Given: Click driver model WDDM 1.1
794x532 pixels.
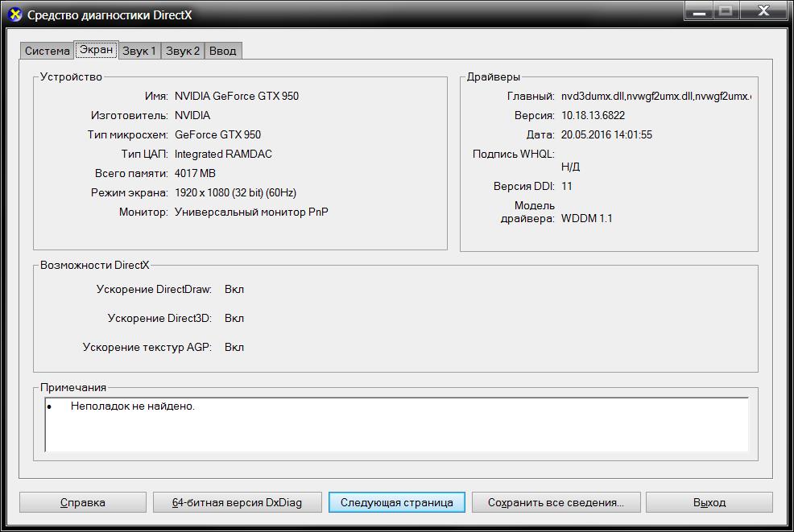Looking at the screenshot, I should click(x=586, y=219).
